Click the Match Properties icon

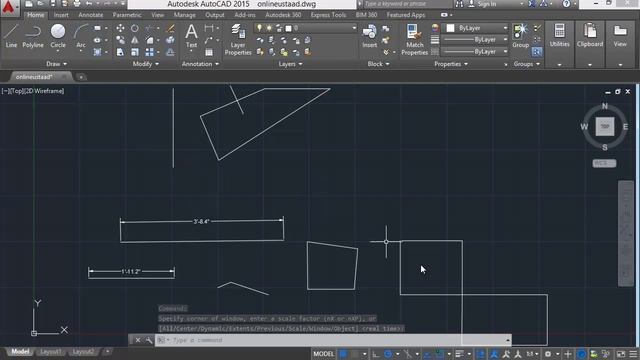[x=414, y=39]
